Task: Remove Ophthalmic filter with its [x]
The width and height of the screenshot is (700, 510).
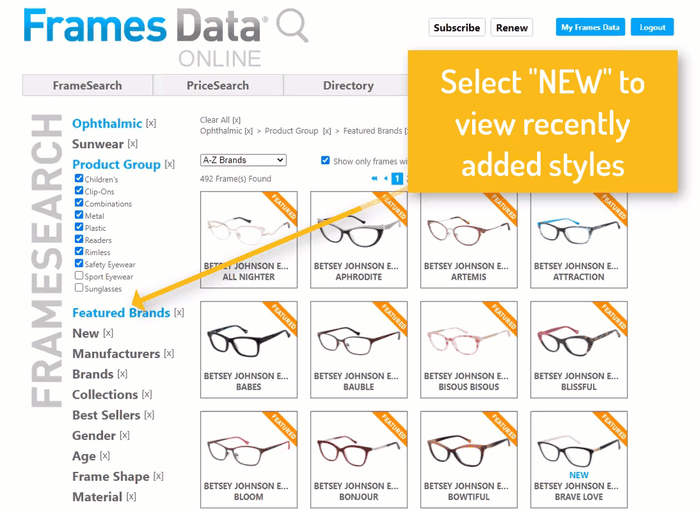Action: [x=151, y=123]
